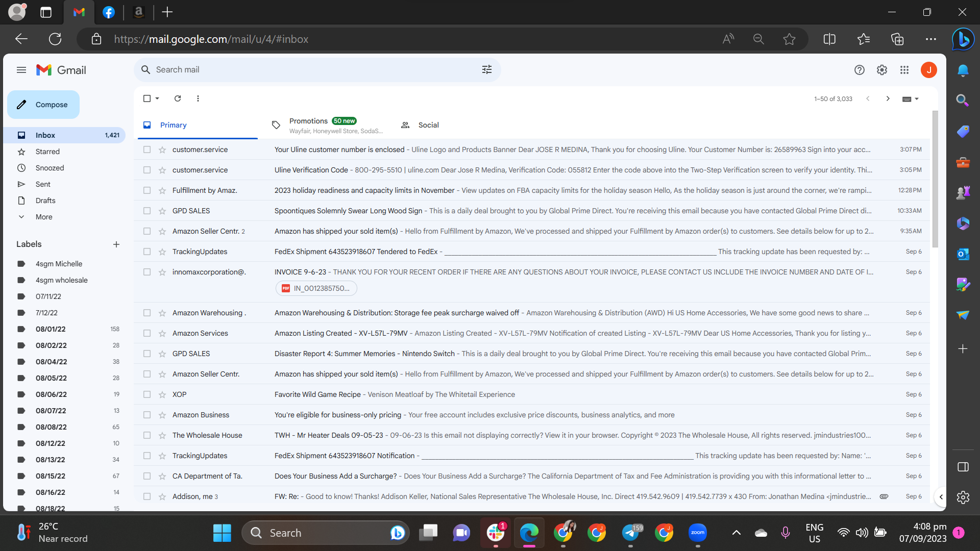The image size is (980, 551).
Task: Open the Windows Start menu
Action: (x=222, y=533)
